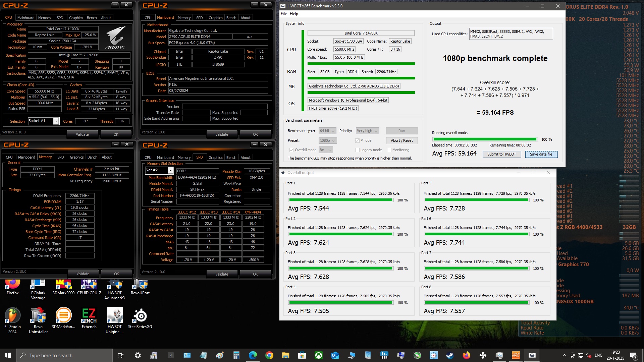This screenshot has width=644, height=362.
Task: Open the HWBOT Unigine desktop shortcut
Action: 115,320
